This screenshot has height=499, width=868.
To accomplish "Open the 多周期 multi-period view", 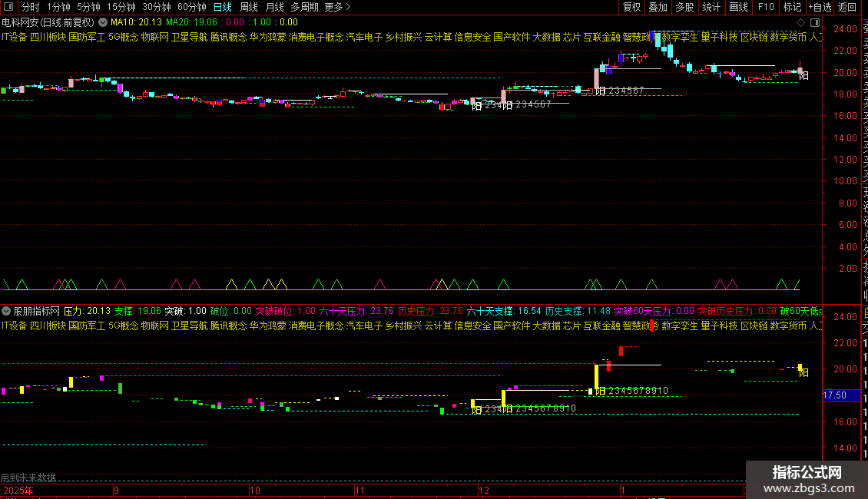I will point(304,7).
